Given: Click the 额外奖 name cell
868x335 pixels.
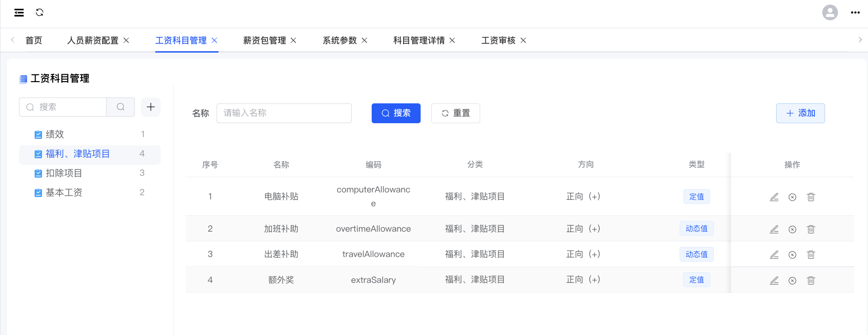Looking at the screenshot, I should click(x=281, y=280).
